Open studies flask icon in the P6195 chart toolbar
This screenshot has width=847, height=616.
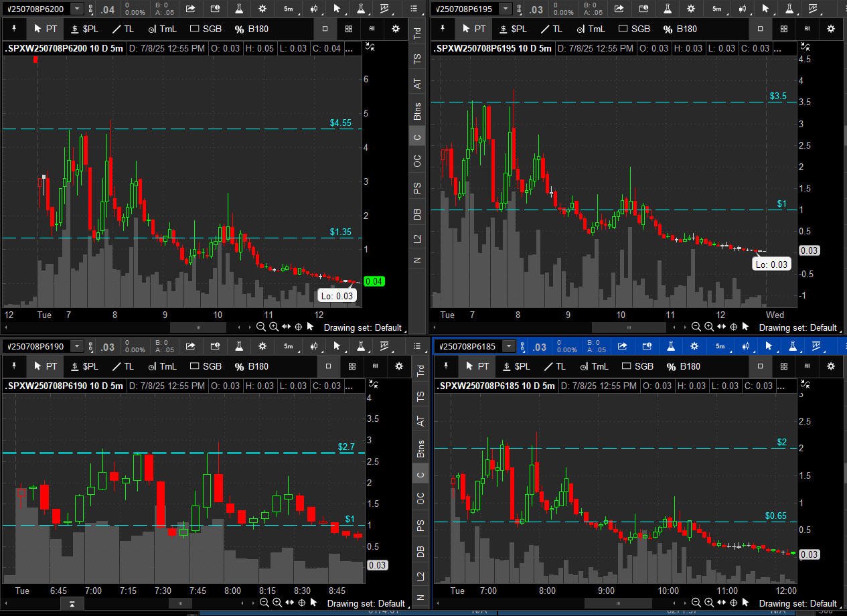667,9
